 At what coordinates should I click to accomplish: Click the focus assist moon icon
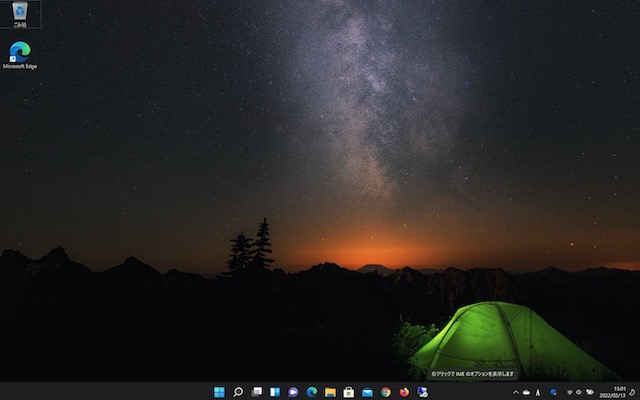633,393
